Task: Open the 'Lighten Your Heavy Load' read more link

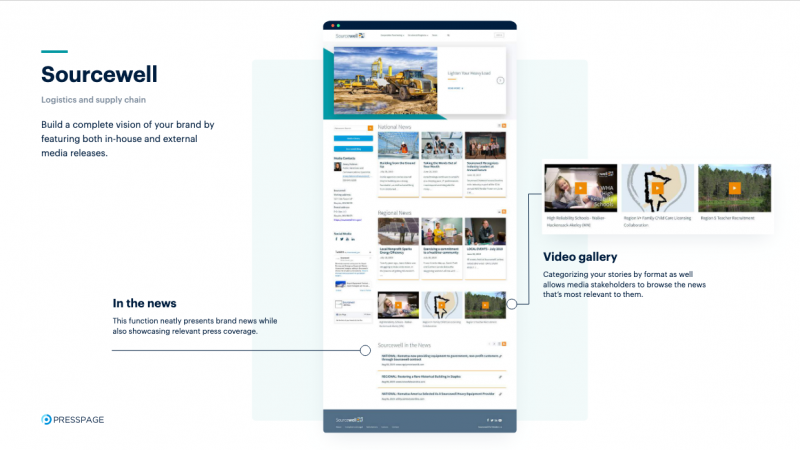Action: pyautogui.click(x=455, y=88)
